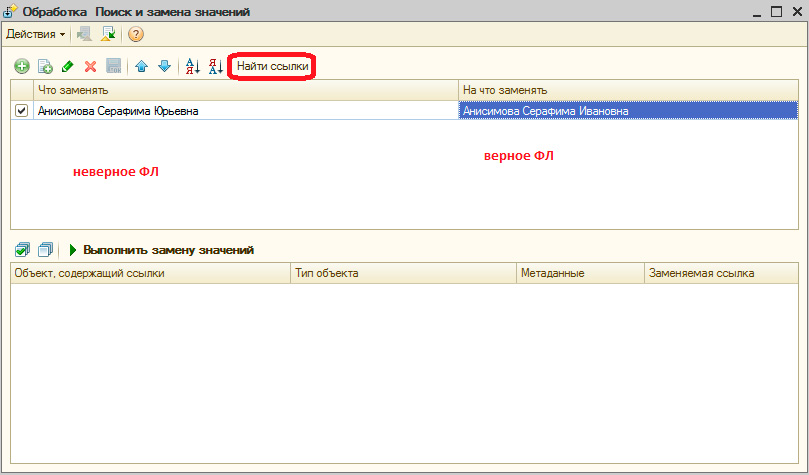Sort the list ascending

pyautogui.click(x=193, y=66)
